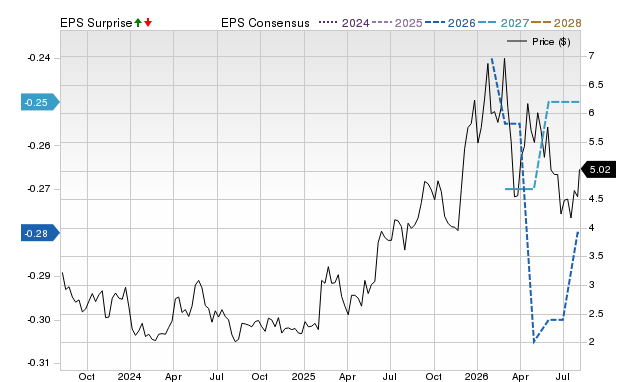Click the EPS Surprise label

click(x=96, y=23)
